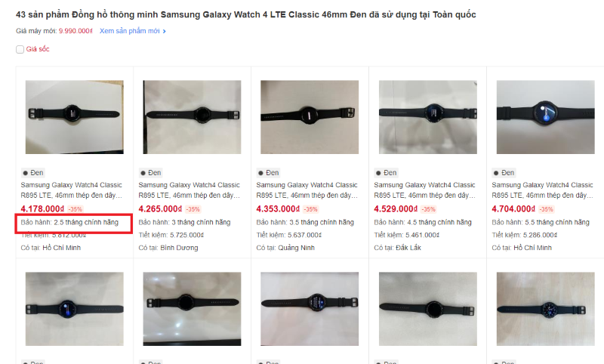Open the Xem sản phẩm mới link
This screenshot has height=364, width=604.
coord(129,31)
